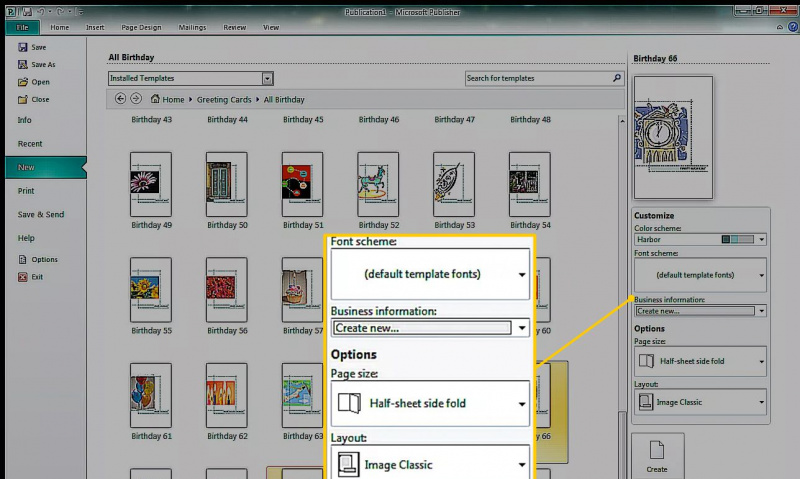Select the Birthday 51 template thumbnail
Screen dimensions: 800x479
(x=302, y=184)
